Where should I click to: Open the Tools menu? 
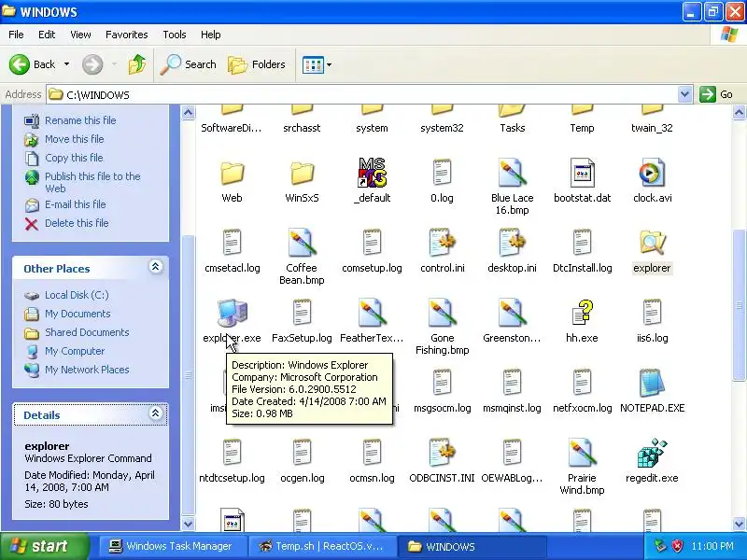[175, 35]
